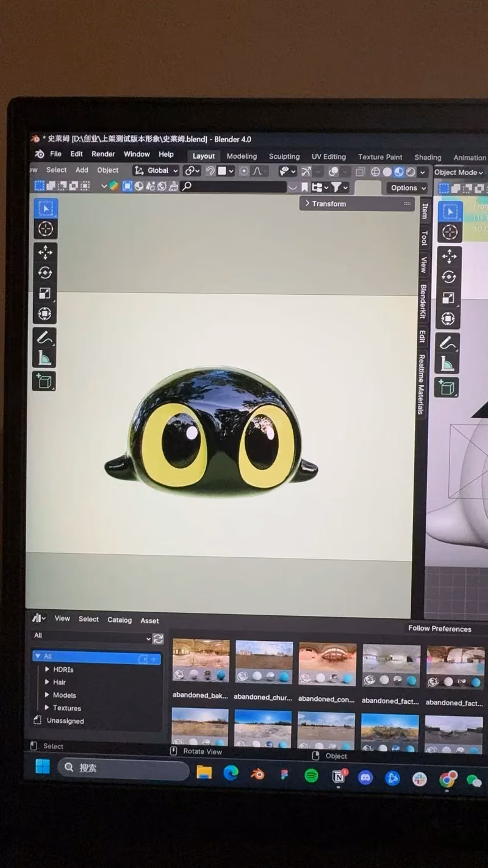
Task: Switch to rendered viewport shading
Action: tap(411, 172)
